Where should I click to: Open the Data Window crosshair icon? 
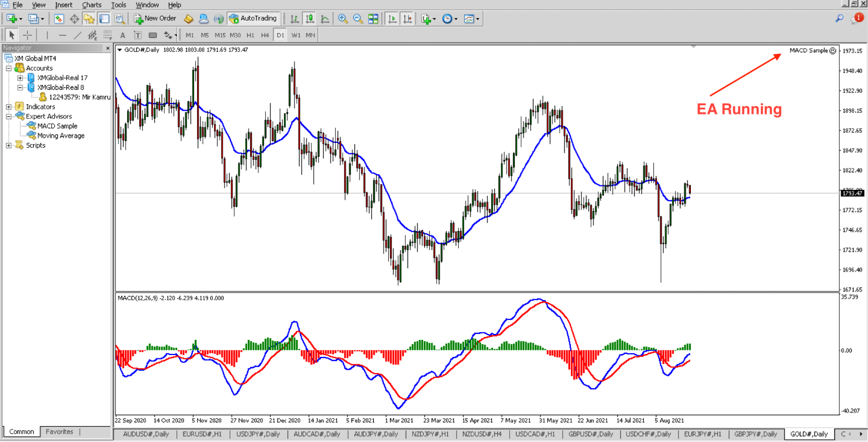pyautogui.click(x=74, y=19)
